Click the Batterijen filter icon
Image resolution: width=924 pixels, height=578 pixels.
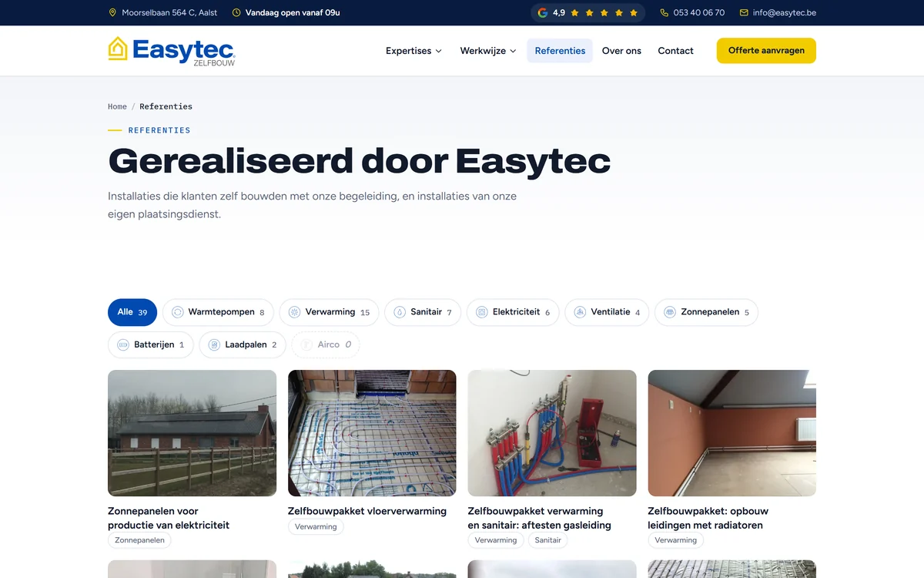tap(123, 344)
